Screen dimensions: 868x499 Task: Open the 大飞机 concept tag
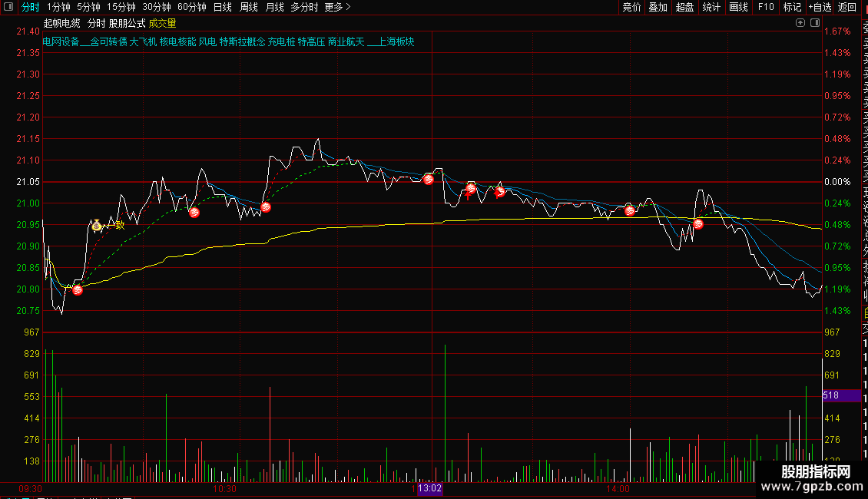click(144, 41)
